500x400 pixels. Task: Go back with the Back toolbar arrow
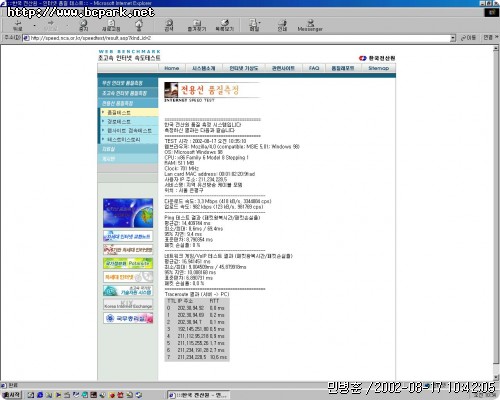coord(17,25)
